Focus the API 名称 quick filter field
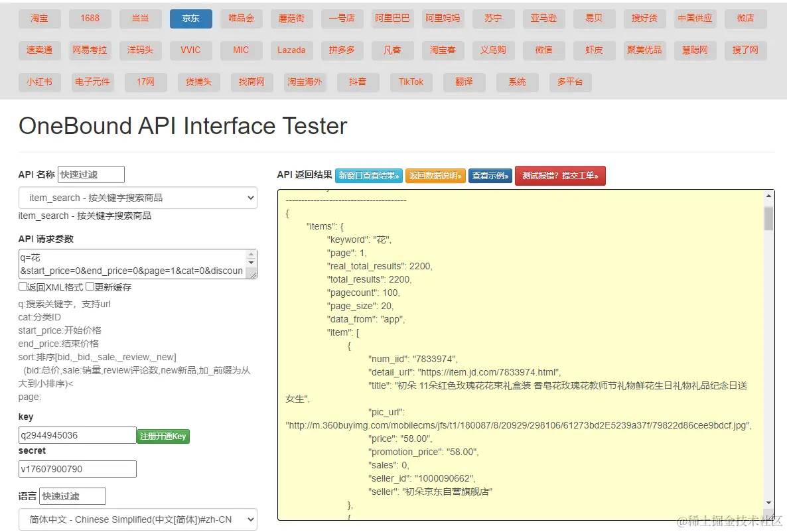Viewport: 787px width, 532px height. pyautogui.click(x=91, y=174)
